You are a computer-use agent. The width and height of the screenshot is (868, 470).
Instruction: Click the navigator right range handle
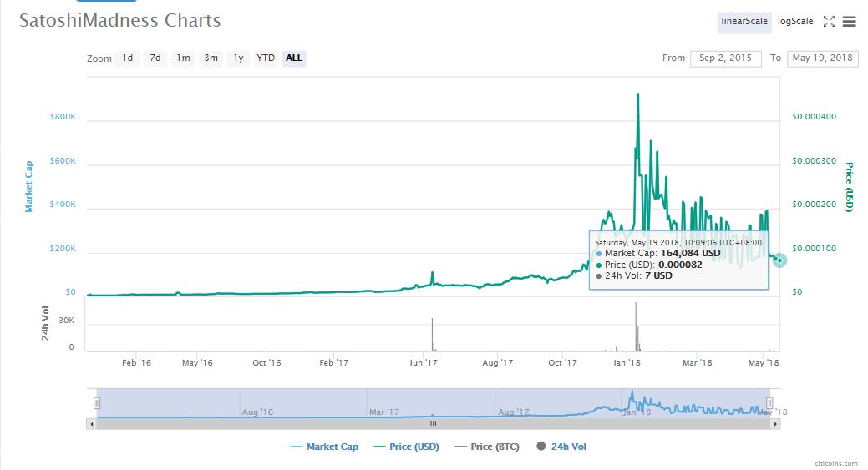(769, 403)
